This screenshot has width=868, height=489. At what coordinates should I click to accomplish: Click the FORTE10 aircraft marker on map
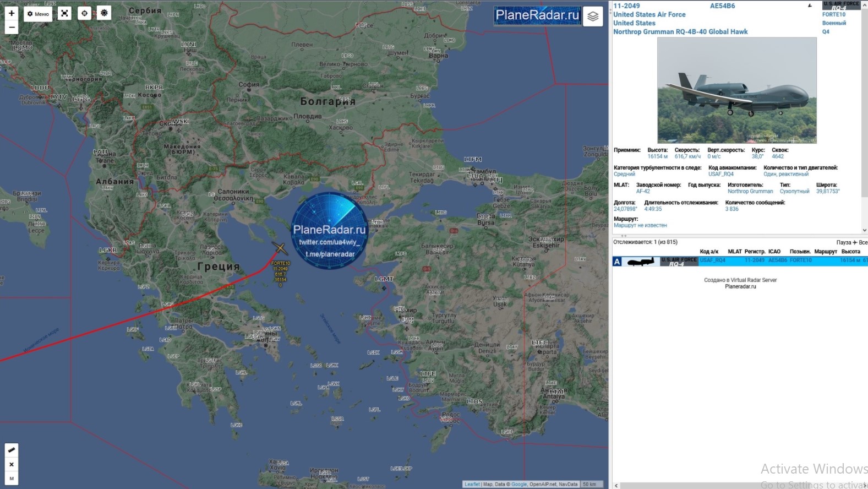pyautogui.click(x=280, y=249)
